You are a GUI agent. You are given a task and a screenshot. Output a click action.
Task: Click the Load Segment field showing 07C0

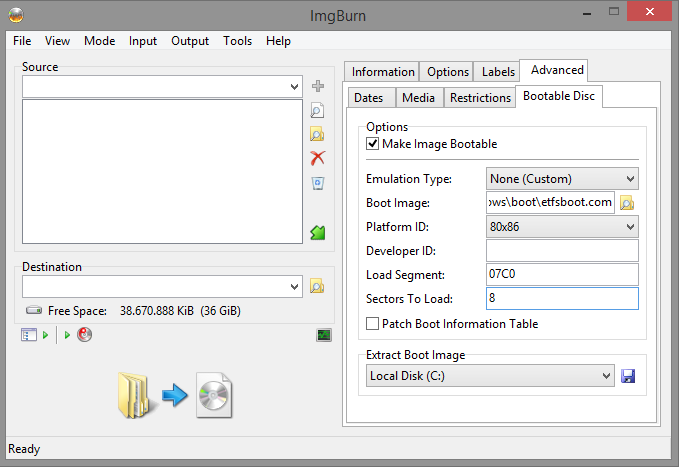562,274
